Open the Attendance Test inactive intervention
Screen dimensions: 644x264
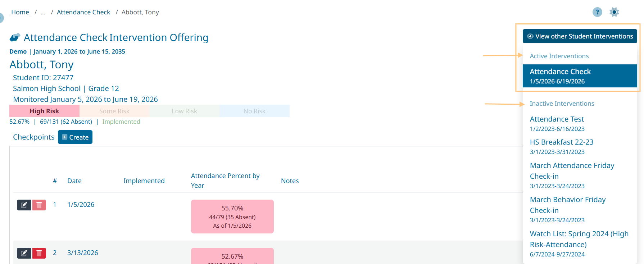pyautogui.click(x=557, y=123)
